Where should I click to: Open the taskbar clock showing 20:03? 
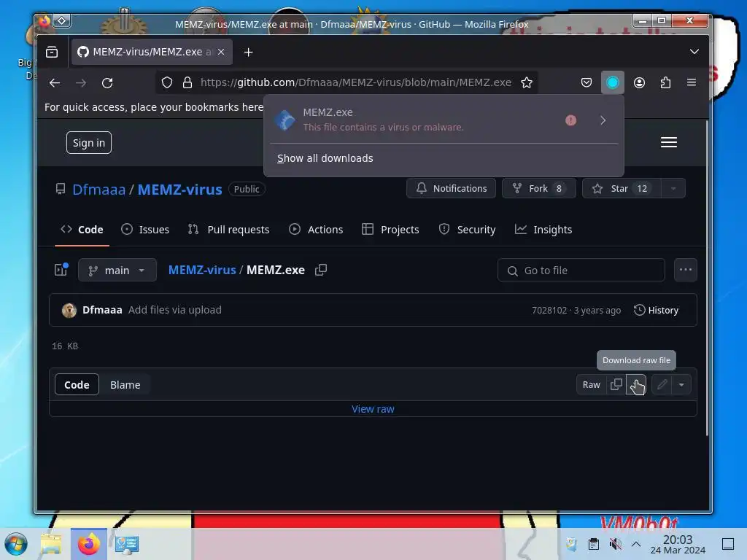tap(678, 544)
